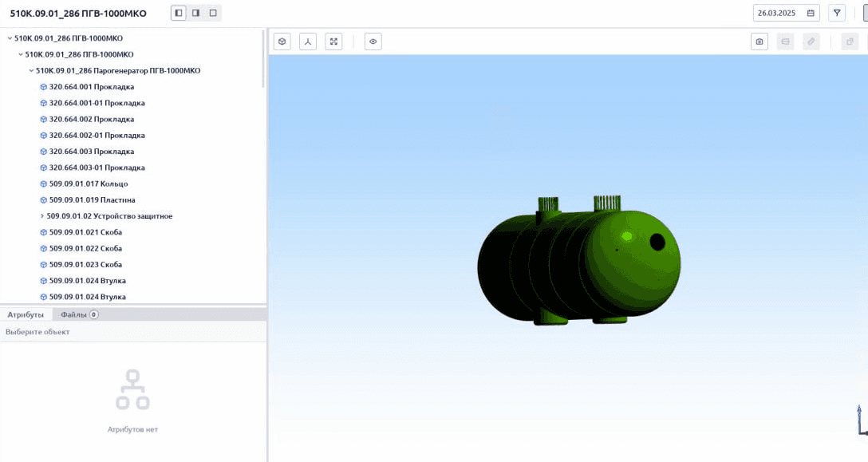The width and height of the screenshot is (868, 462).
Task: Click the part icon of 320.664.003 Прокладка
Action: click(x=43, y=152)
